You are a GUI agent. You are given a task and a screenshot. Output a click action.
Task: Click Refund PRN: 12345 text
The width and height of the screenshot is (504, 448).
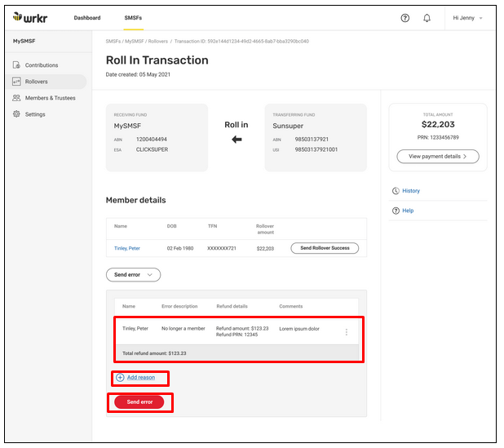(x=237, y=335)
